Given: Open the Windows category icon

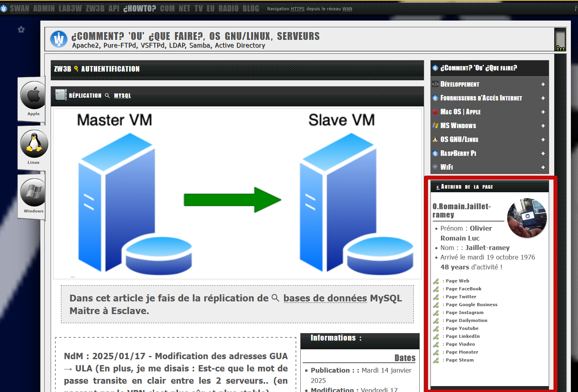Looking at the screenshot, I should (x=34, y=192).
